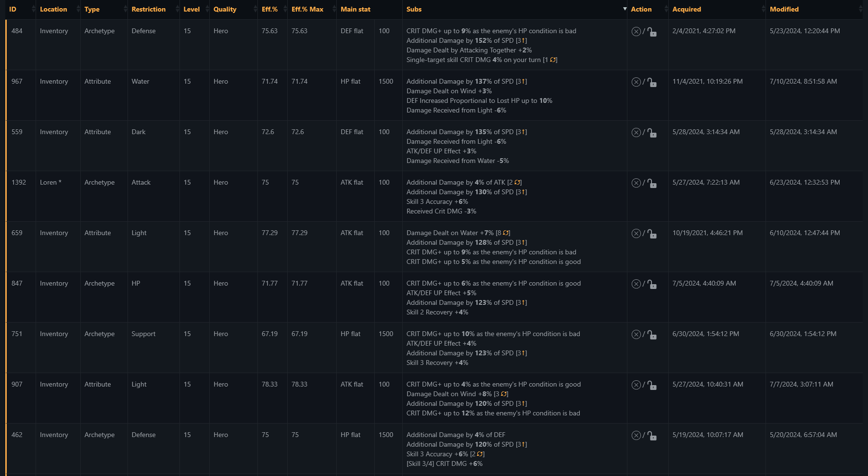Click the unlock padlock icon for item 751

tap(652, 335)
